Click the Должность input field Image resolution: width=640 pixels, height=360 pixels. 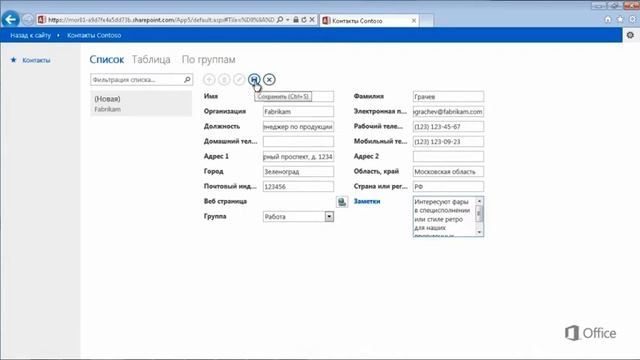[298, 127]
